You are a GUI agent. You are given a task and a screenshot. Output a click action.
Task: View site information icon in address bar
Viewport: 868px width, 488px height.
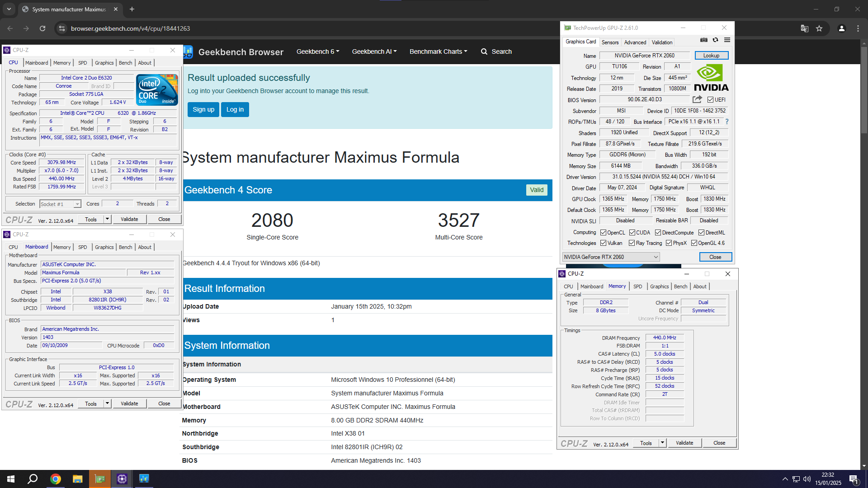coord(61,28)
